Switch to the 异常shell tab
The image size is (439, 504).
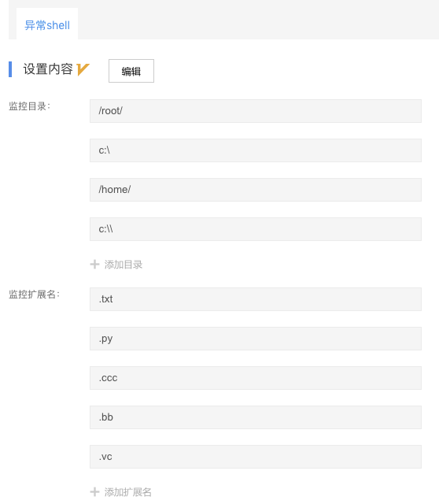click(47, 25)
